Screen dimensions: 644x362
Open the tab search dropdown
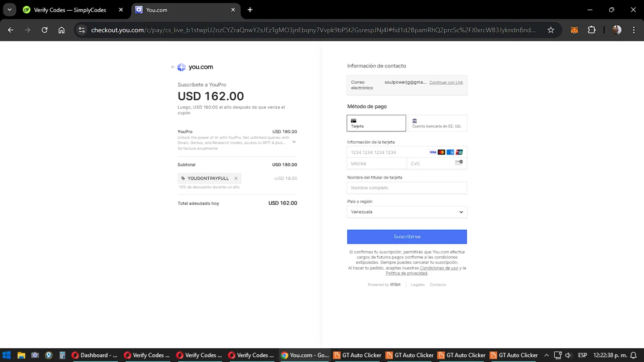(9, 9)
